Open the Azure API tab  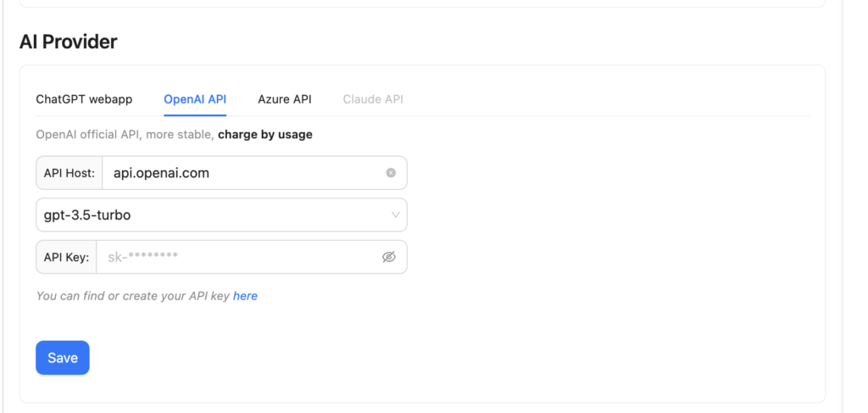tap(285, 99)
